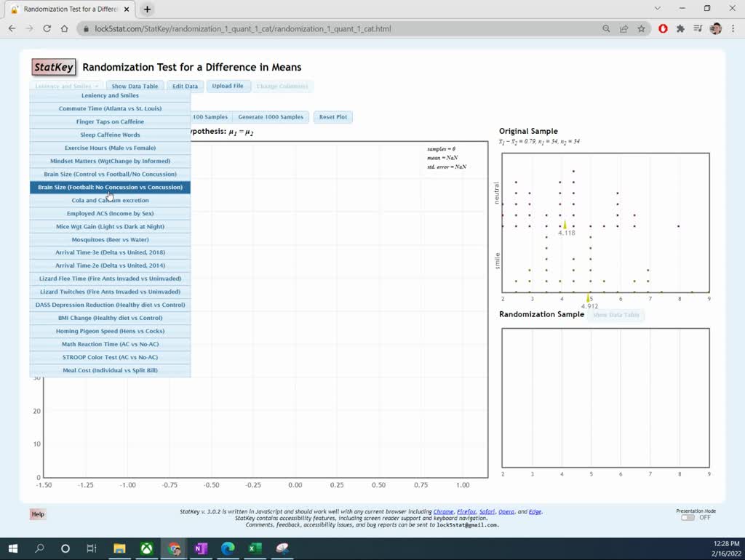Image resolution: width=745 pixels, height=560 pixels.
Task: Open the browser home page
Action: click(x=64, y=28)
